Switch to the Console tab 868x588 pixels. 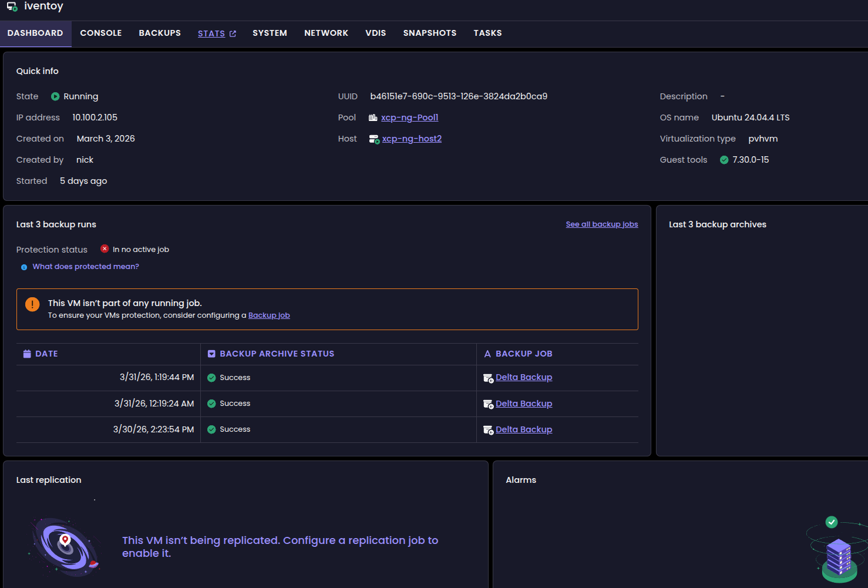(101, 33)
